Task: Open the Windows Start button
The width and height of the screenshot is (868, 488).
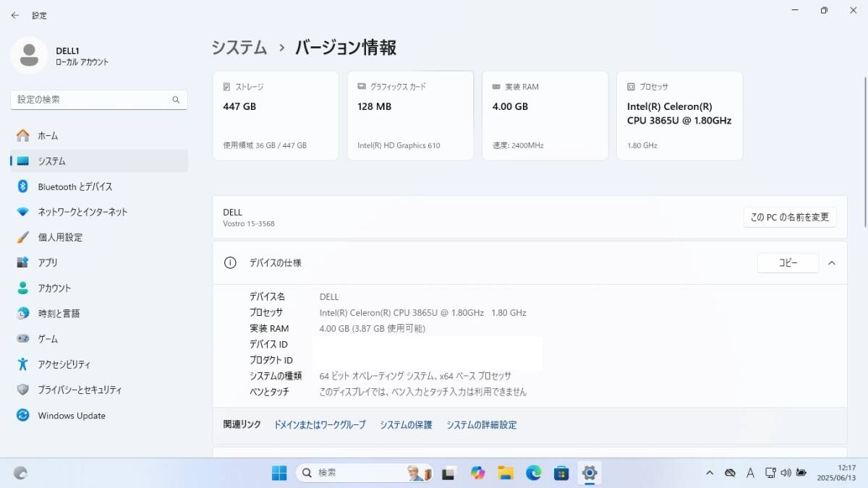Action: (x=279, y=473)
